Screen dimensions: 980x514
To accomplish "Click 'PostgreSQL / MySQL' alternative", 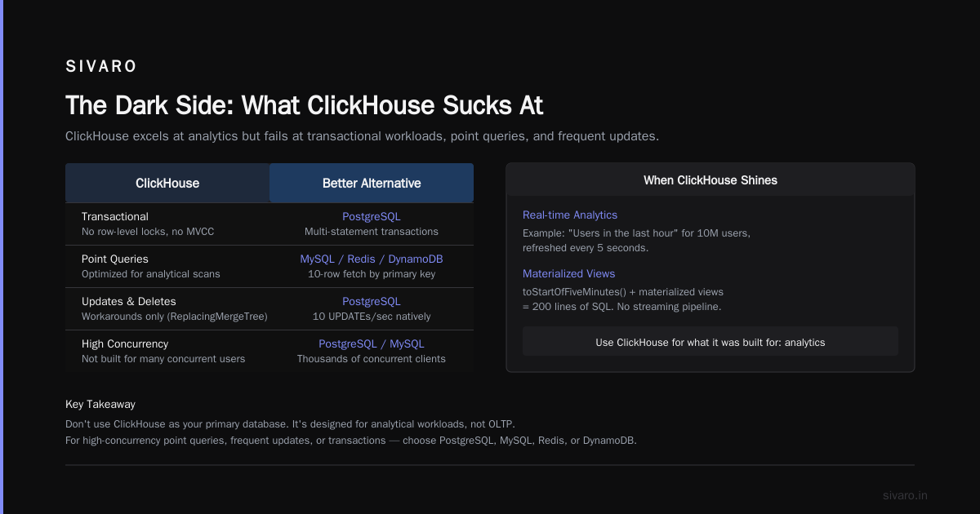I will [372, 343].
